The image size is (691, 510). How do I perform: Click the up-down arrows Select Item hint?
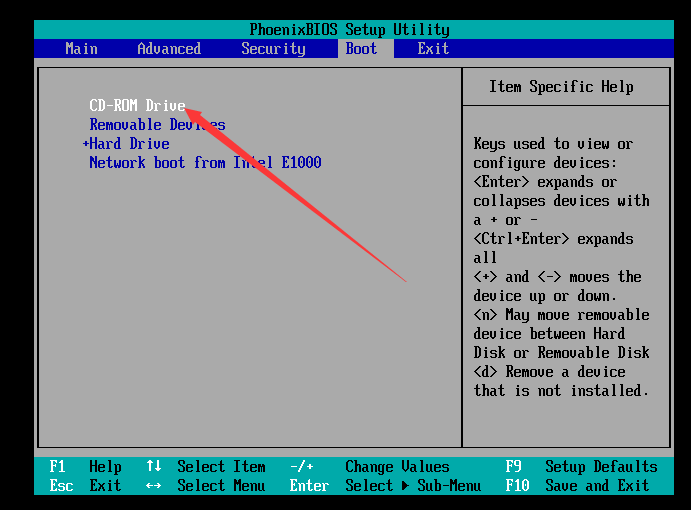206,466
